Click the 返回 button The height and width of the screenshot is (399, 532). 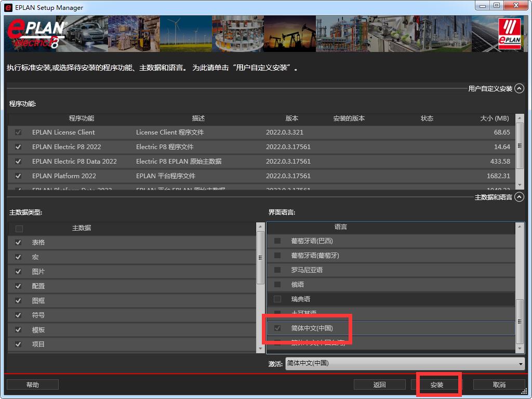pyautogui.click(x=379, y=385)
